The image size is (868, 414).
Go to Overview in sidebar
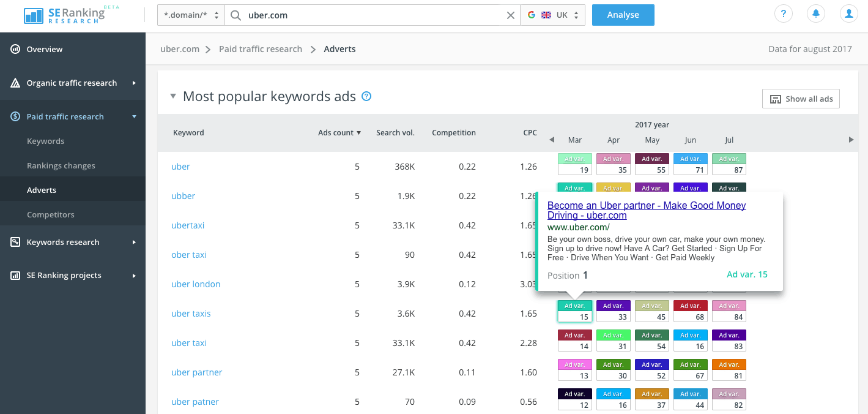(44, 49)
